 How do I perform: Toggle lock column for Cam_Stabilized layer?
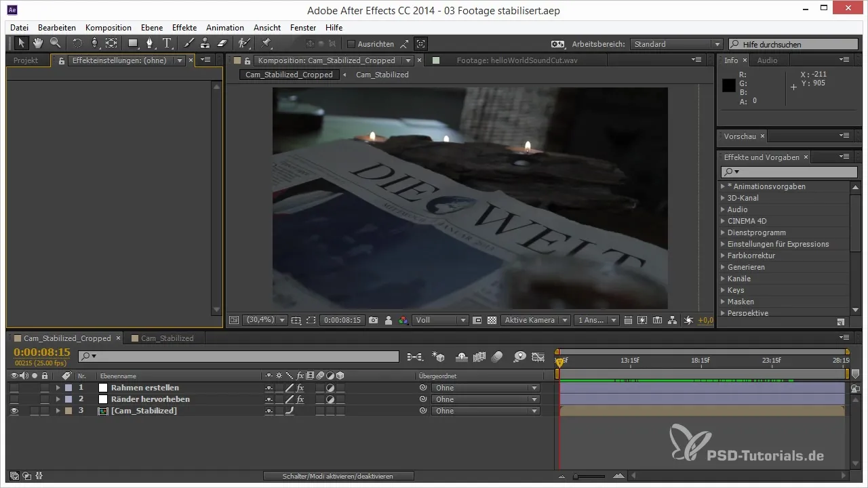point(45,411)
